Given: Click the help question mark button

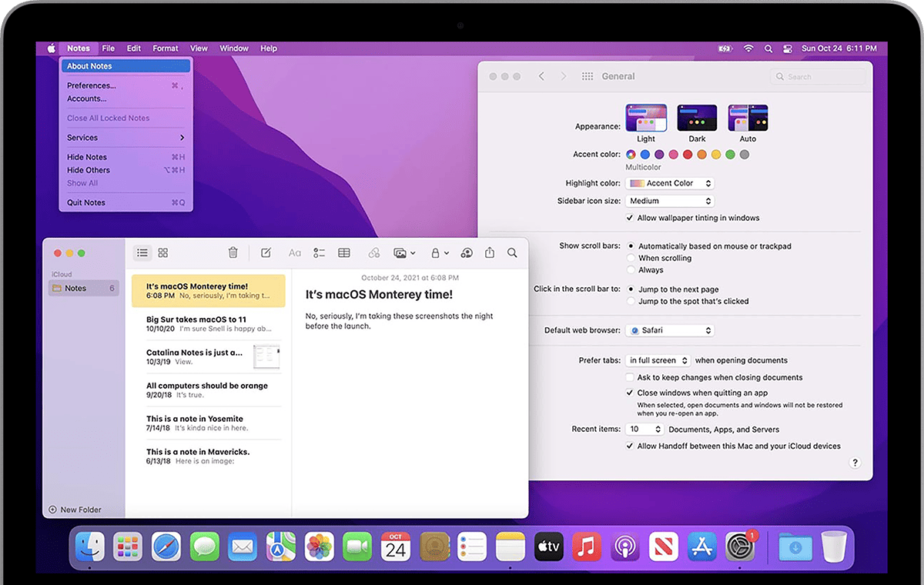Looking at the screenshot, I should [855, 463].
